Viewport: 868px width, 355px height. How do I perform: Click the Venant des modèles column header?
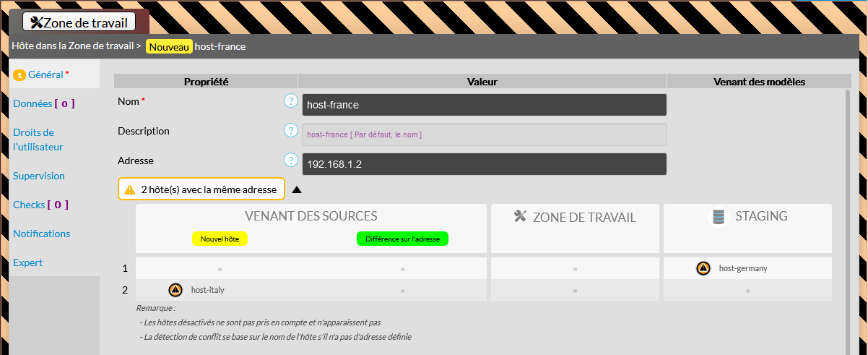(759, 82)
